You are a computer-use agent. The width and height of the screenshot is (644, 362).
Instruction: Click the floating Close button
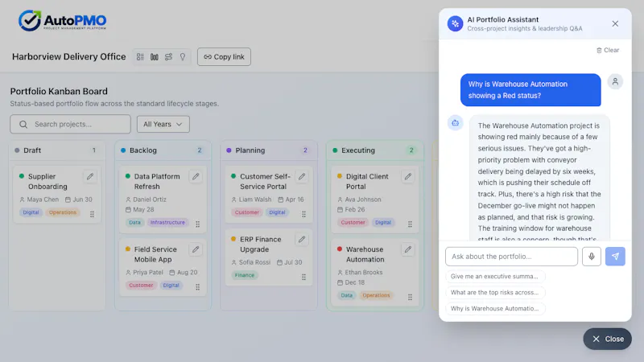[x=608, y=339]
